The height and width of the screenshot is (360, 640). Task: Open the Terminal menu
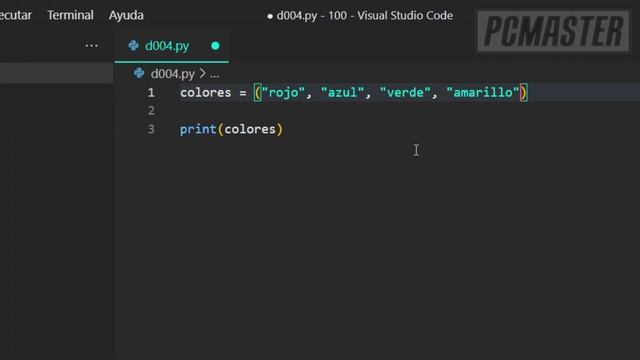point(70,15)
